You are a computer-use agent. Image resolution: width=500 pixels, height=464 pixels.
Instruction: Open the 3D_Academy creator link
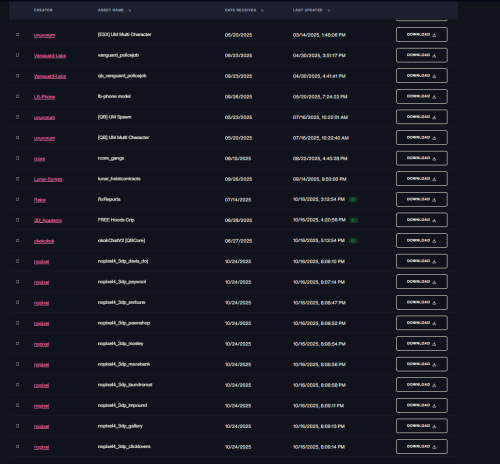pos(48,220)
